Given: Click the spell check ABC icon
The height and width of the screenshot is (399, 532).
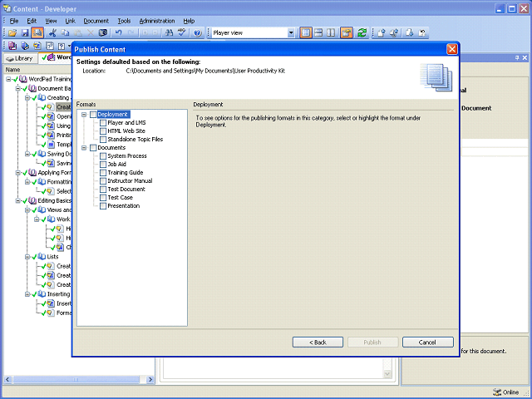Looking at the screenshot, I should tap(182, 33).
